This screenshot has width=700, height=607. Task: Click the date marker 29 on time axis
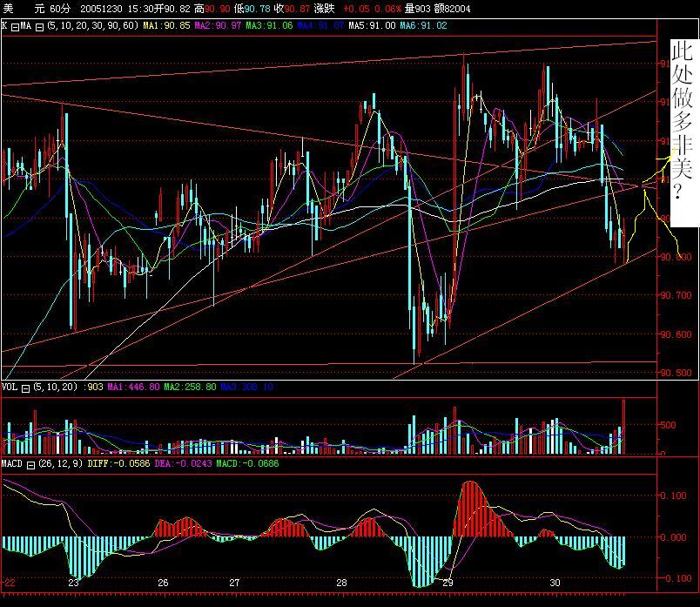[x=448, y=583]
